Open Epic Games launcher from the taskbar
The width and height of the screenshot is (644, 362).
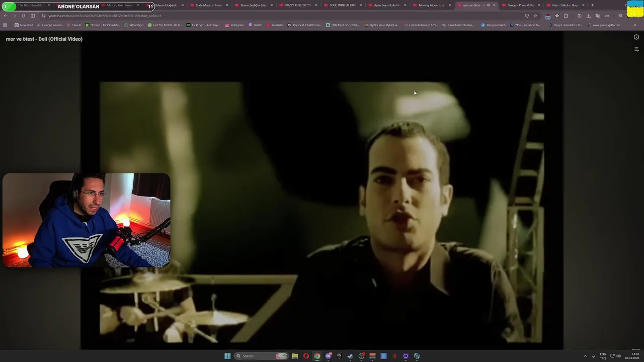[x=339, y=356]
